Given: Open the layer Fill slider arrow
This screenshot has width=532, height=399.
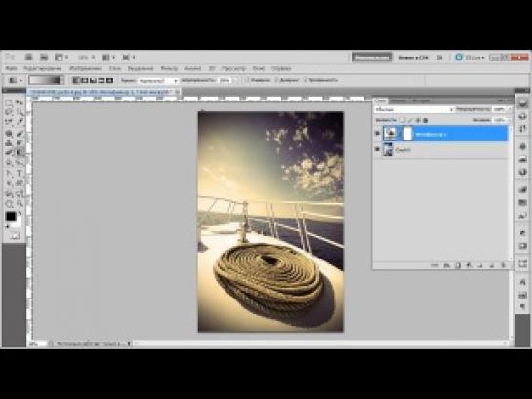Looking at the screenshot, I should (x=509, y=120).
